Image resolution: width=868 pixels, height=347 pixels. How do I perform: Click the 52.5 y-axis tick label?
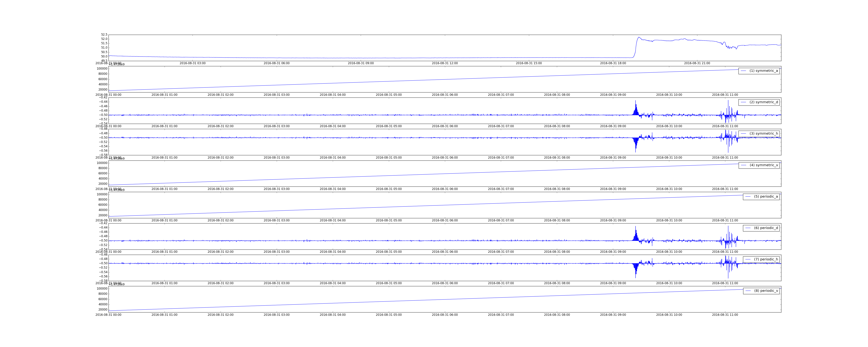(x=104, y=35)
